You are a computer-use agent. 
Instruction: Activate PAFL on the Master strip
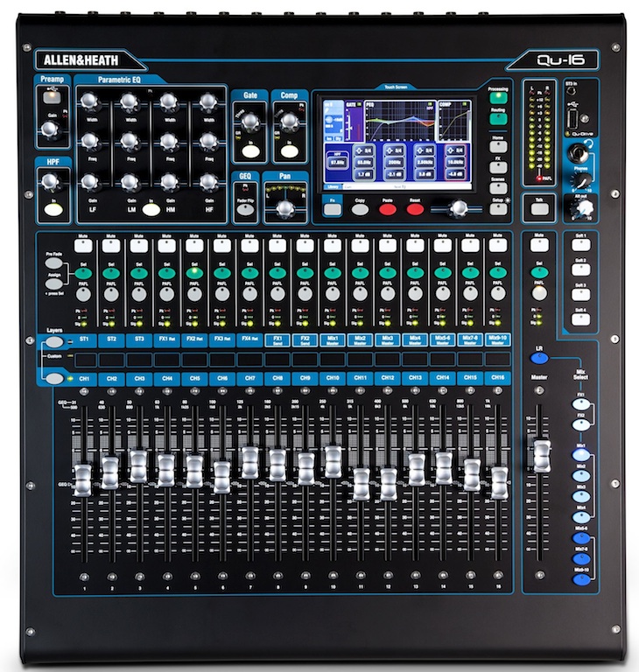coord(539,293)
